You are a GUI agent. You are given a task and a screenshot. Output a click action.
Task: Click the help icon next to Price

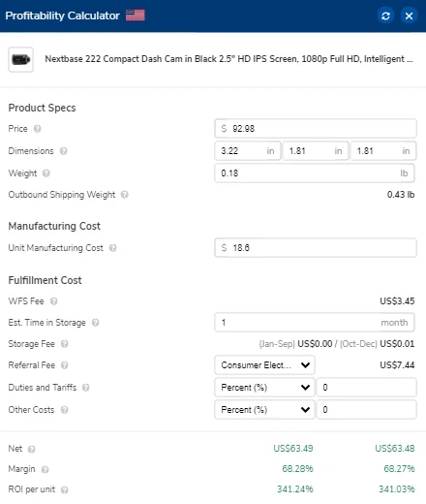(38, 129)
